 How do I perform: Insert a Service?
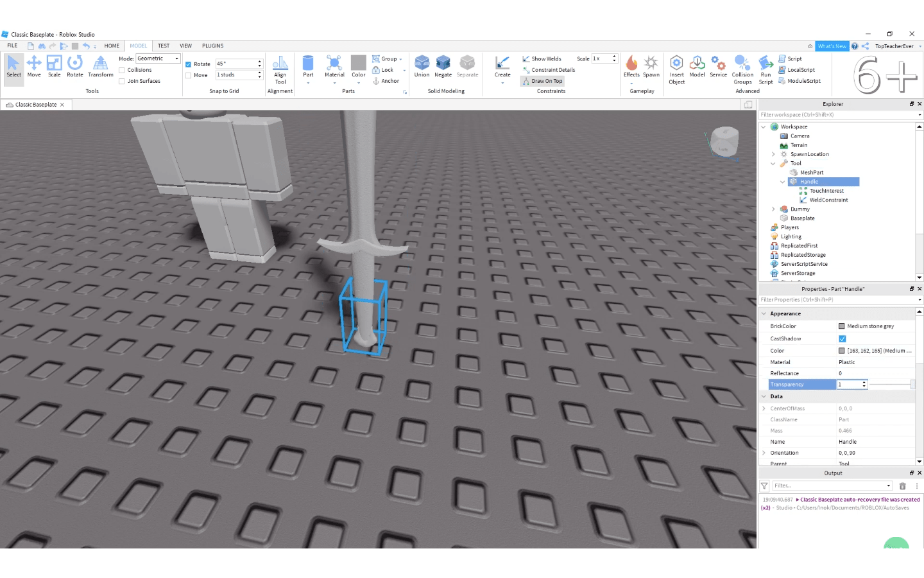719,67
